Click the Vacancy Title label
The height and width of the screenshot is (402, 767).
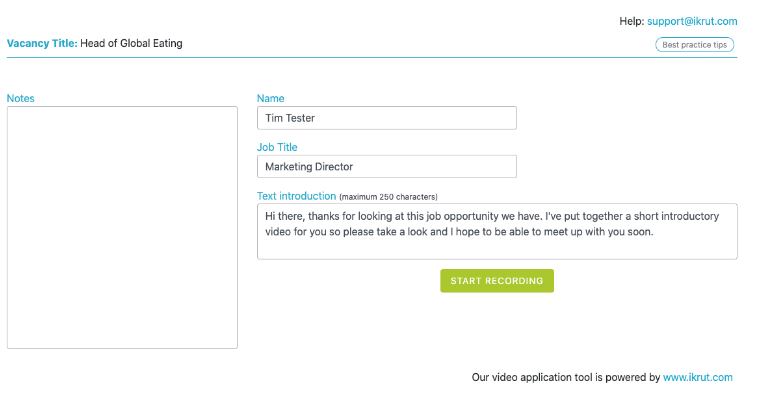point(42,43)
